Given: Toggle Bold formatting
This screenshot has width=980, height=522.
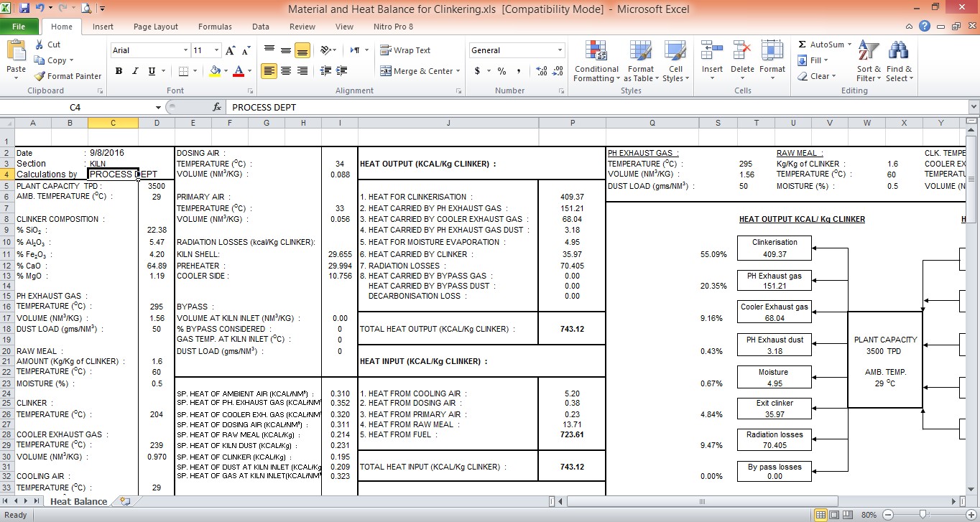Looking at the screenshot, I should coord(119,71).
